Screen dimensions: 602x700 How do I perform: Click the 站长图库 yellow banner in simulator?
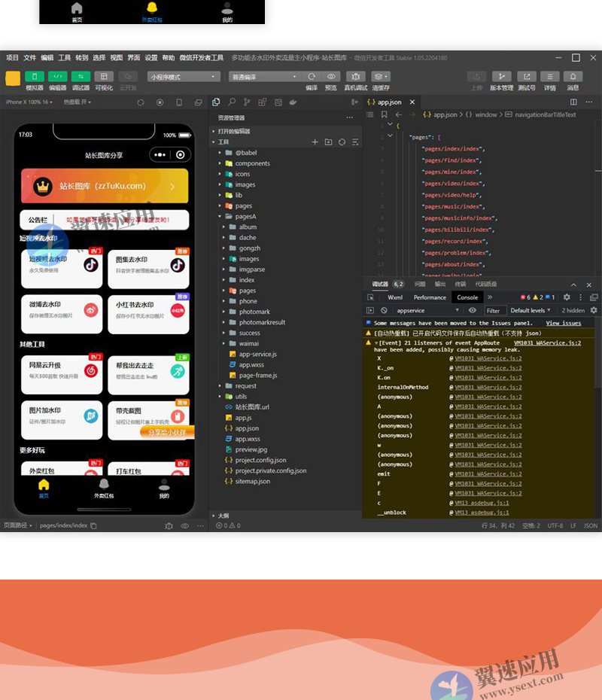(x=105, y=186)
